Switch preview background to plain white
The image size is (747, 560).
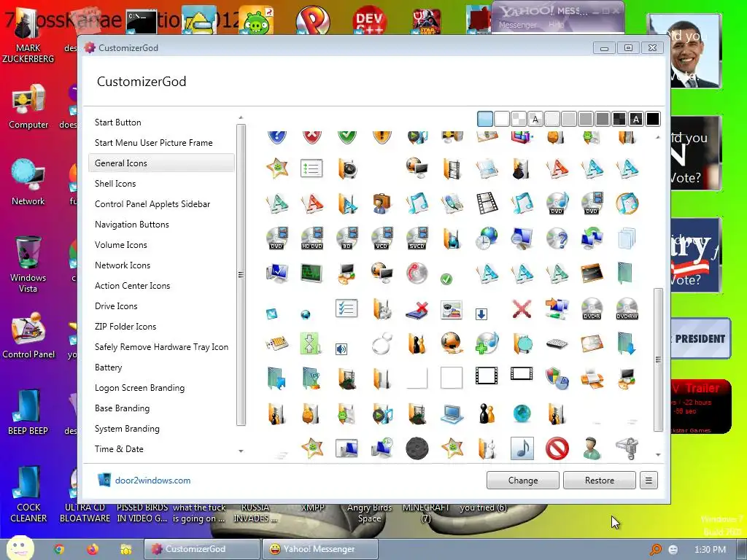[x=502, y=119]
